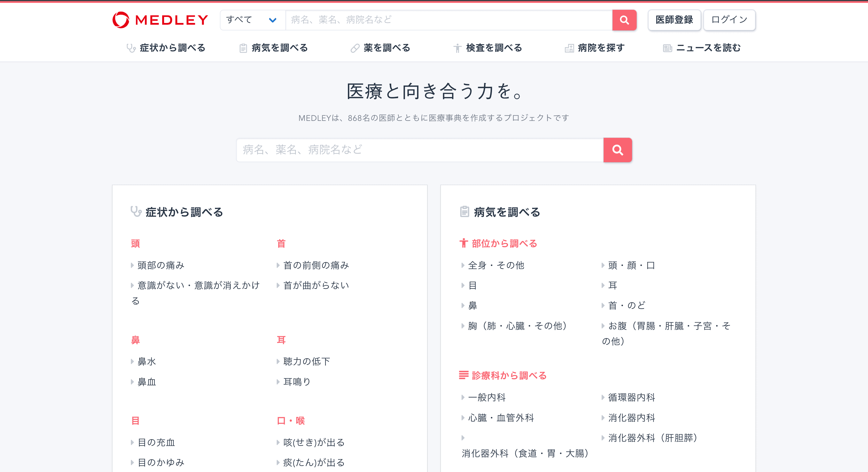Image resolution: width=868 pixels, height=472 pixels.
Task: Open the 検査を調べる menu item
Action: [x=494, y=48]
